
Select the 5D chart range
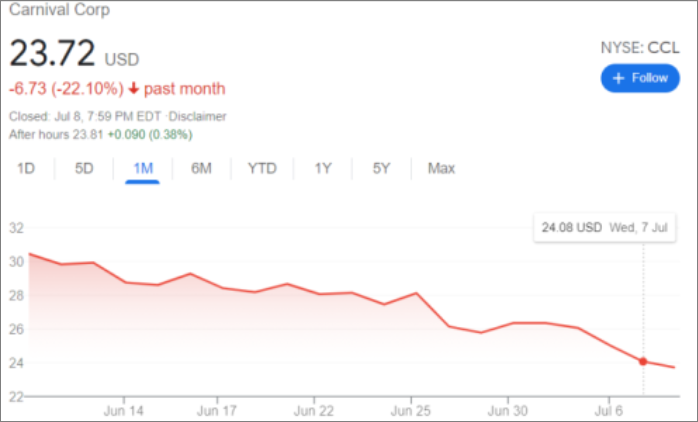click(x=84, y=168)
